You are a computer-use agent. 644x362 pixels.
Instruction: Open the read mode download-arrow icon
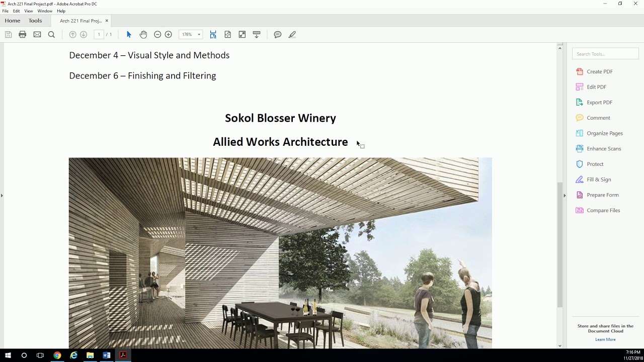click(257, 35)
